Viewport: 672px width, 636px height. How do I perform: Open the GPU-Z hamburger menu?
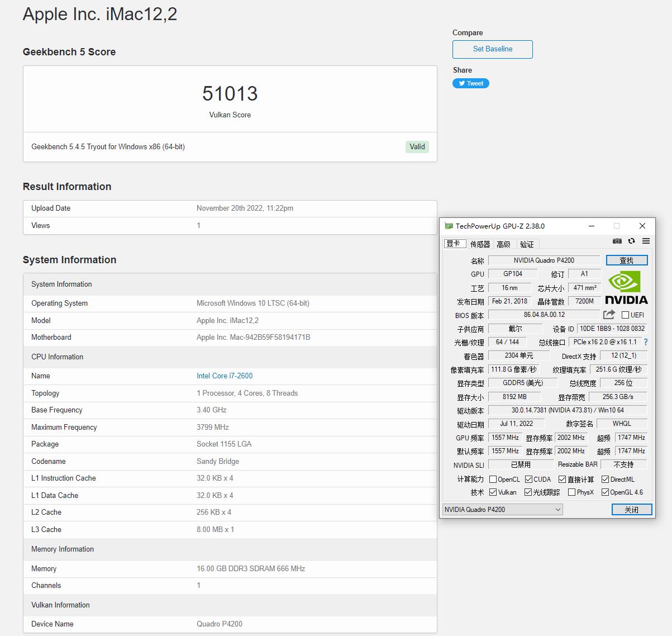point(646,241)
